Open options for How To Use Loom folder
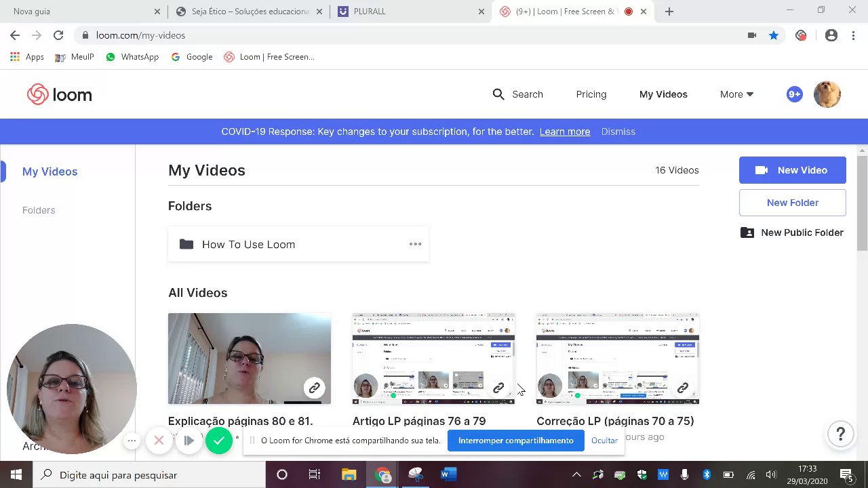This screenshot has width=868, height=488. click(415, 244)
